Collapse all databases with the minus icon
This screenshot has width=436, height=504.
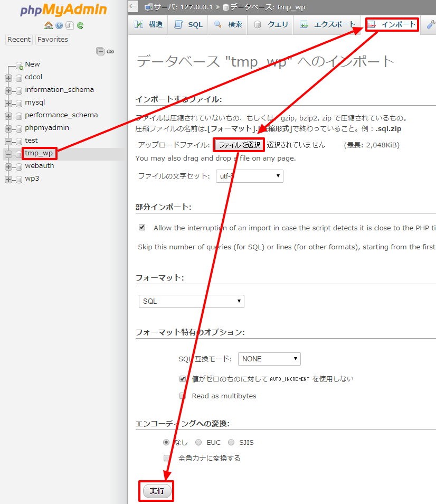click(100, 51)
